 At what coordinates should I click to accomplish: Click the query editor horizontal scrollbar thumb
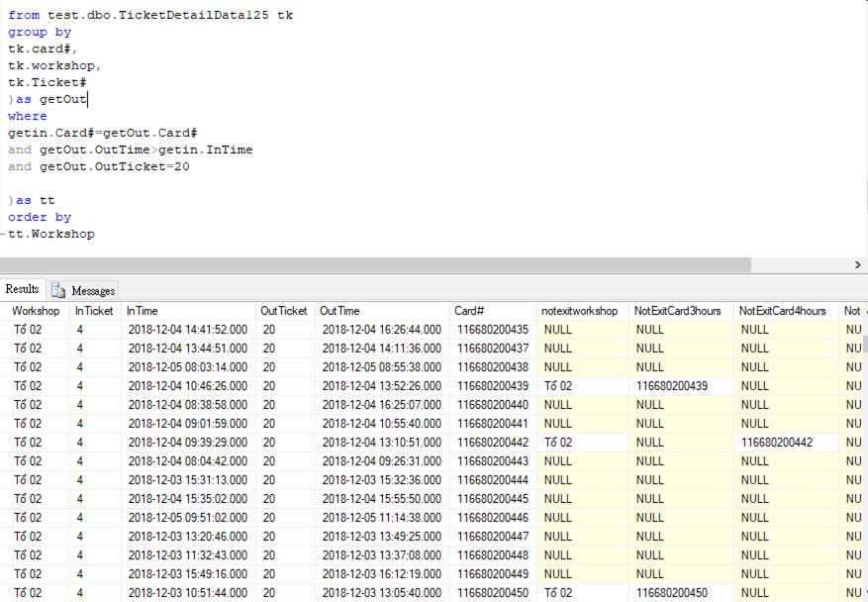pyautogui.click(x=375, y=265)
